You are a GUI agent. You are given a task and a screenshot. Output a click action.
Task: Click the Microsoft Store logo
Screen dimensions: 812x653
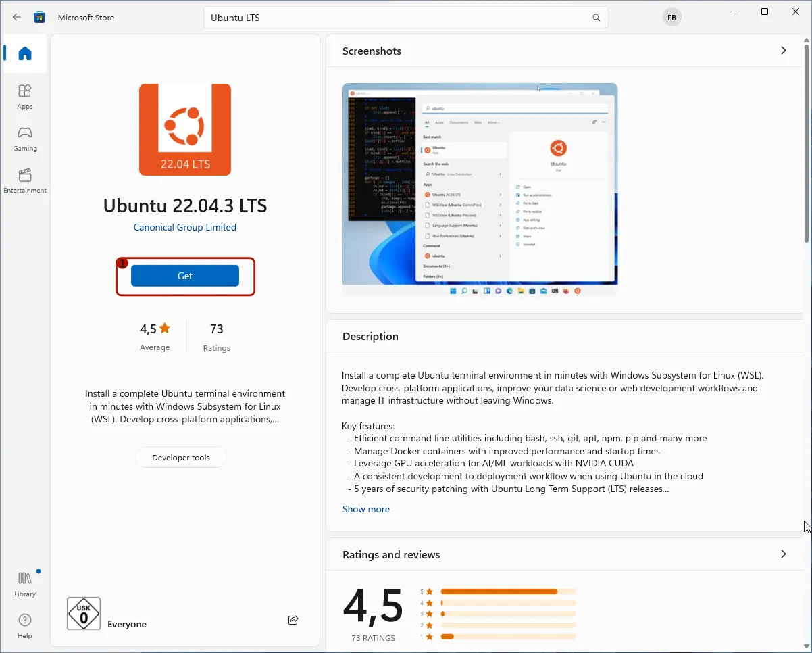pyautogui.click(x=39, y=17)
